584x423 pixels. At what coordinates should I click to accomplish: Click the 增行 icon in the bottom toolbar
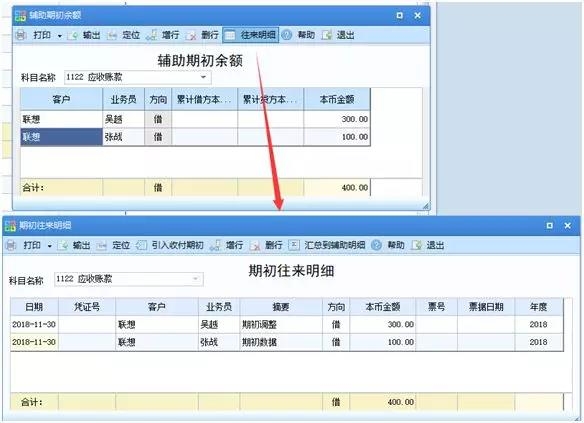point(215,245)
